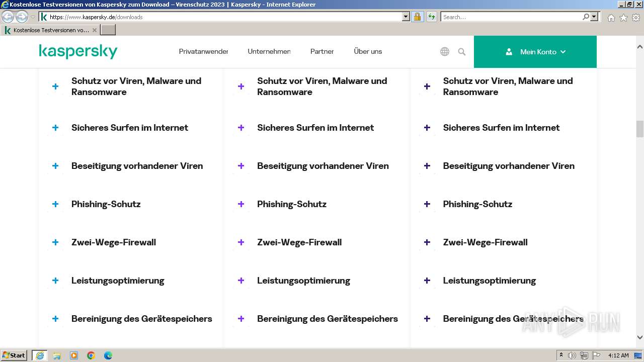Open the site search magnifier

(x=462, y=51)
